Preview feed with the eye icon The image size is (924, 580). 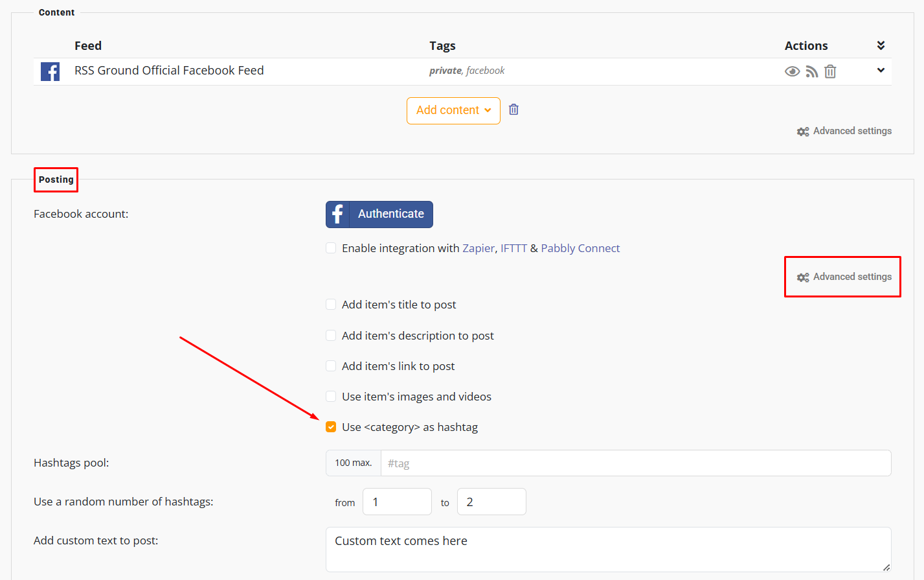(792, 71)
